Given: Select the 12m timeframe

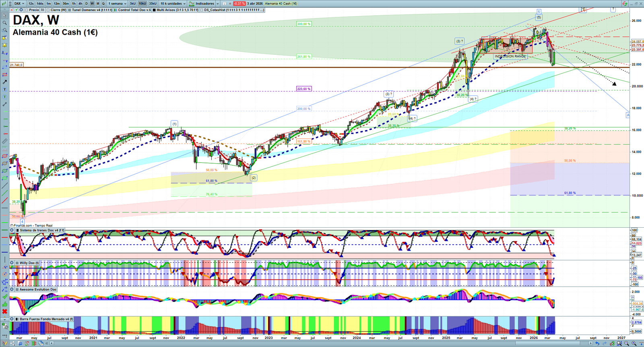Looking at the screenshot, I should [57, 4].
